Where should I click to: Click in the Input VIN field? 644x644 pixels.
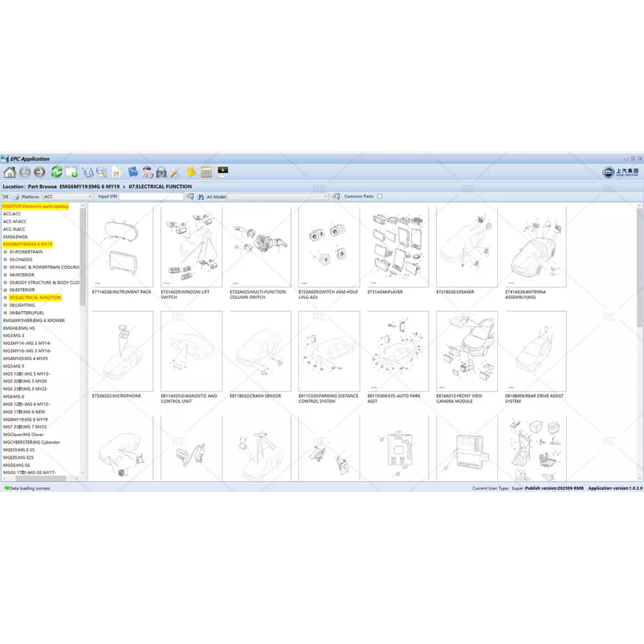(151, 196)
